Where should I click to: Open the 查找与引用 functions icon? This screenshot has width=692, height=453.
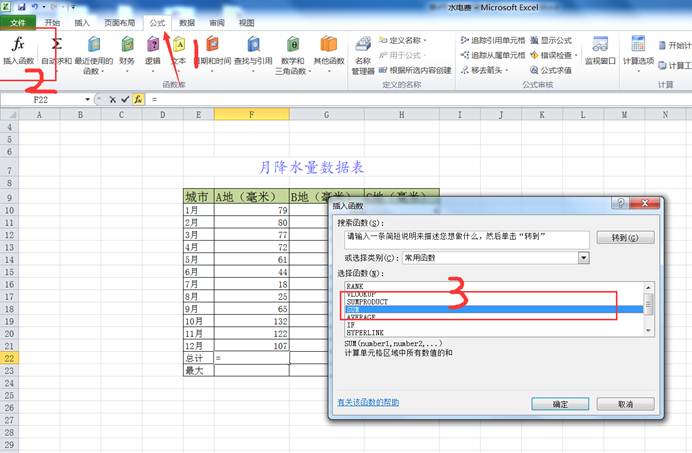click(x=253, y=46)
